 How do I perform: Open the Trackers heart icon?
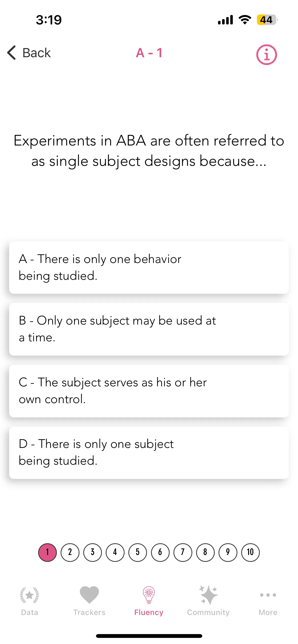tap(89, 595)
